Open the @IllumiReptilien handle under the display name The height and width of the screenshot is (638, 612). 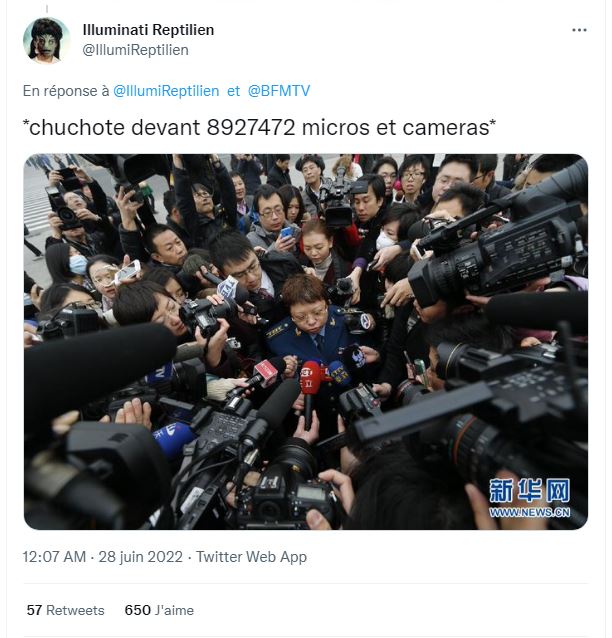point(136,50)
